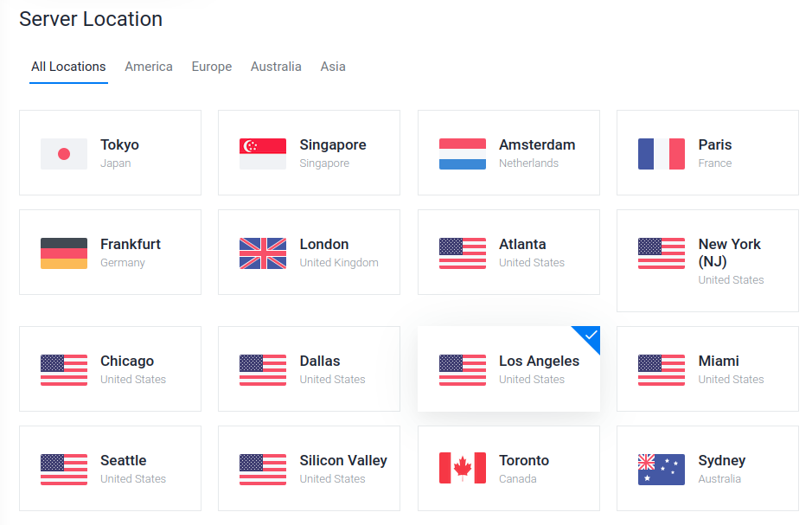Image resolution: width=812 pixels, height=525 pixels.
Task: Show the Australia locations tab
Action: pyautogui.click(x=276, y=67)
